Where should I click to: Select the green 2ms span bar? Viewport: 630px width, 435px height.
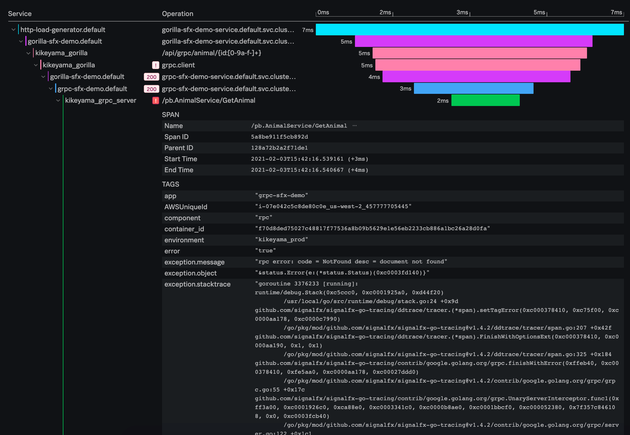tap(485, 100)
